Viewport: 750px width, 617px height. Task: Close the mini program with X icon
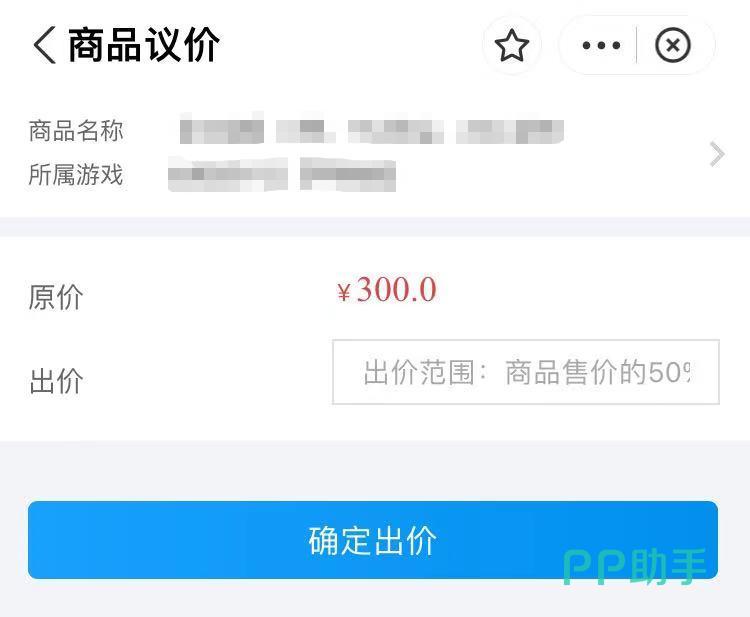[x=673, y=45]
